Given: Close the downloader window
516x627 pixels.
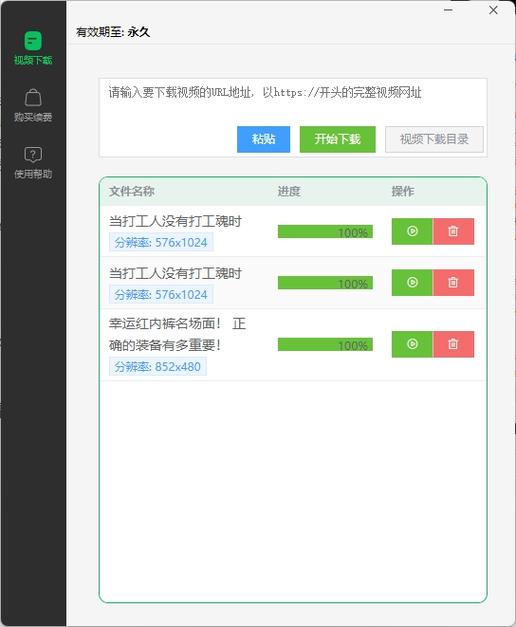Looking at the screenshot, I should (493, 10).
